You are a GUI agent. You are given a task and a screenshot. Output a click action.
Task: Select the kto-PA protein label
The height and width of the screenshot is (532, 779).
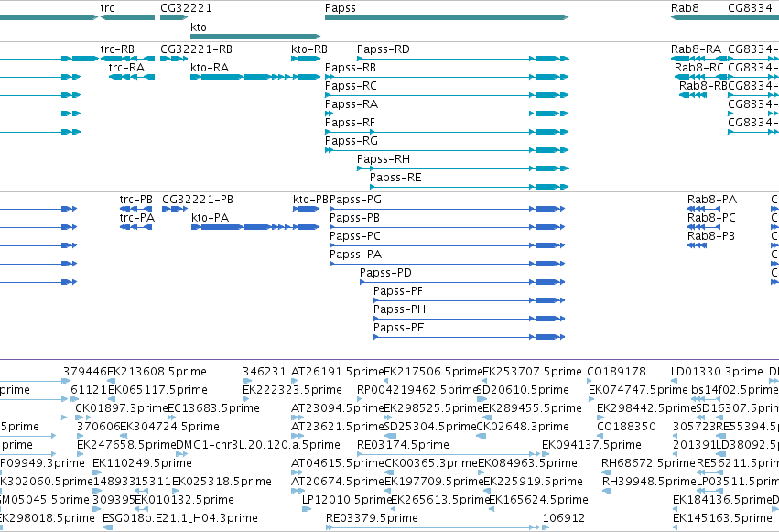[210, 218]
